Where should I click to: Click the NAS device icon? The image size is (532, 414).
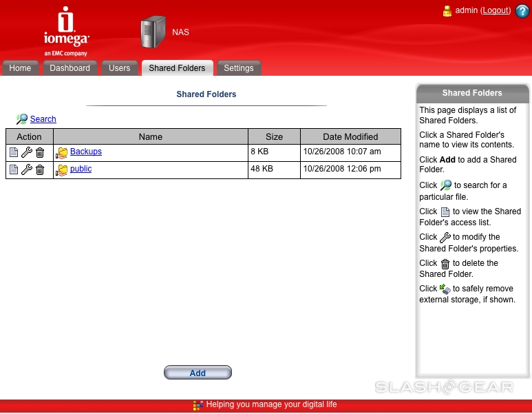(153, 32)
